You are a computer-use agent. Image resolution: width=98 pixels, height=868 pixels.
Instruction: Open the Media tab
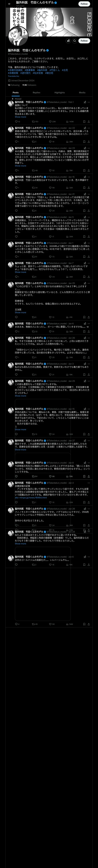coord(82,92)
